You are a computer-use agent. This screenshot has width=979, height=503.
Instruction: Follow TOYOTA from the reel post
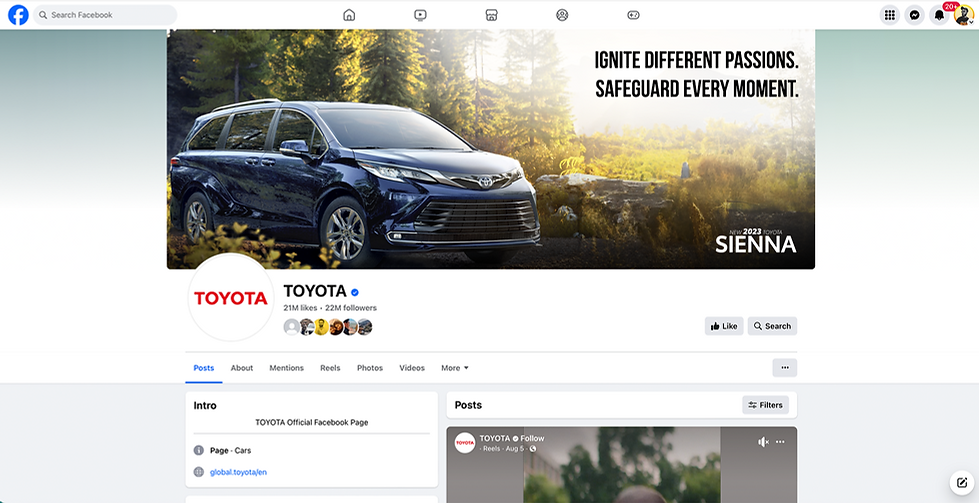click(533, 438)
